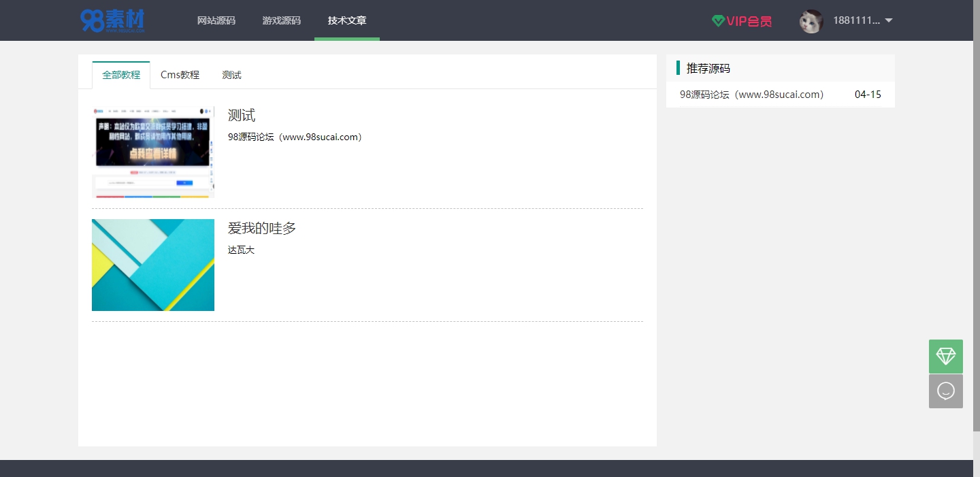This screenshot has width=980, height=477.
Task: Click the thumbnail of the 测试 article
Action: [x=152, y=151]
